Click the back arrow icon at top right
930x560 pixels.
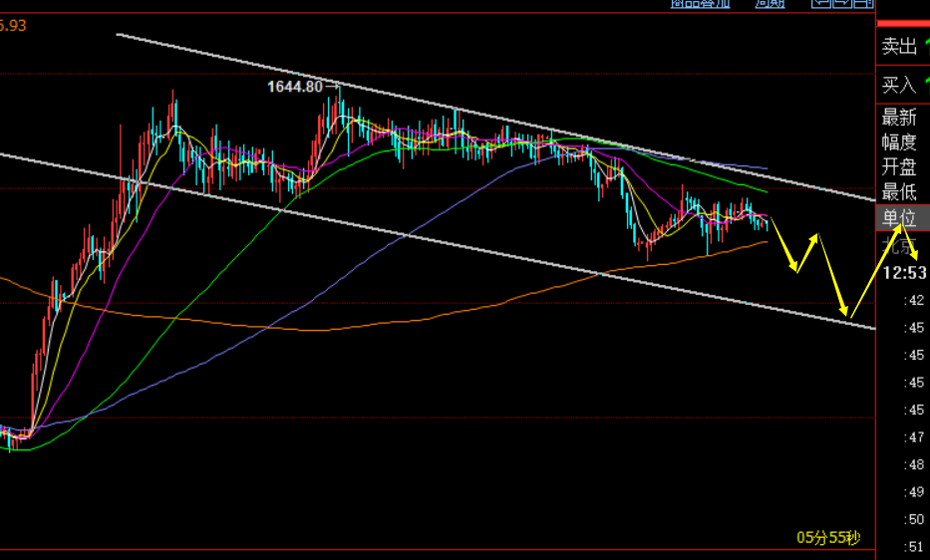coord(821,4)
